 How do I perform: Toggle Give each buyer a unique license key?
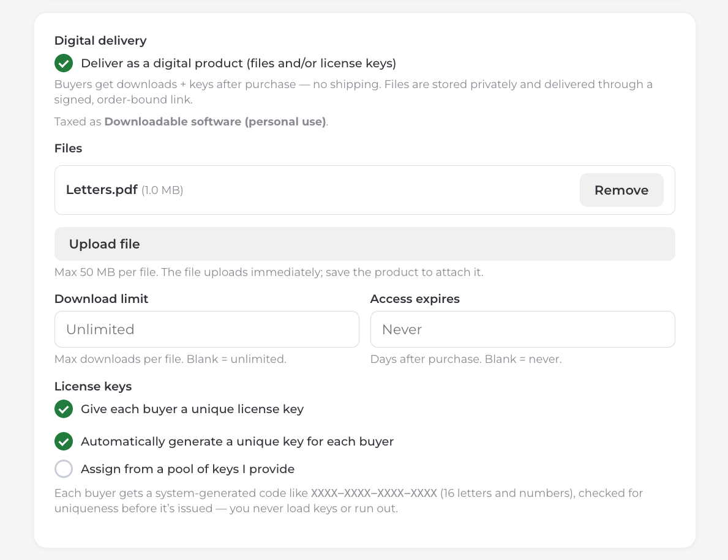pos(64,409)
